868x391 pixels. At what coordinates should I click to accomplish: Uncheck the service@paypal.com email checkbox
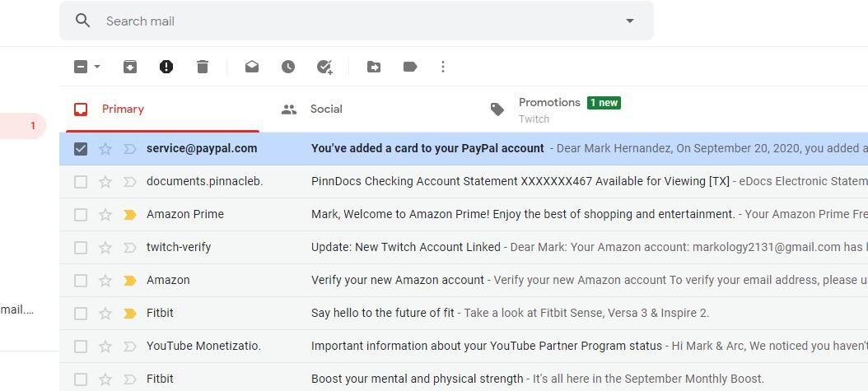[x=81, y=149]
